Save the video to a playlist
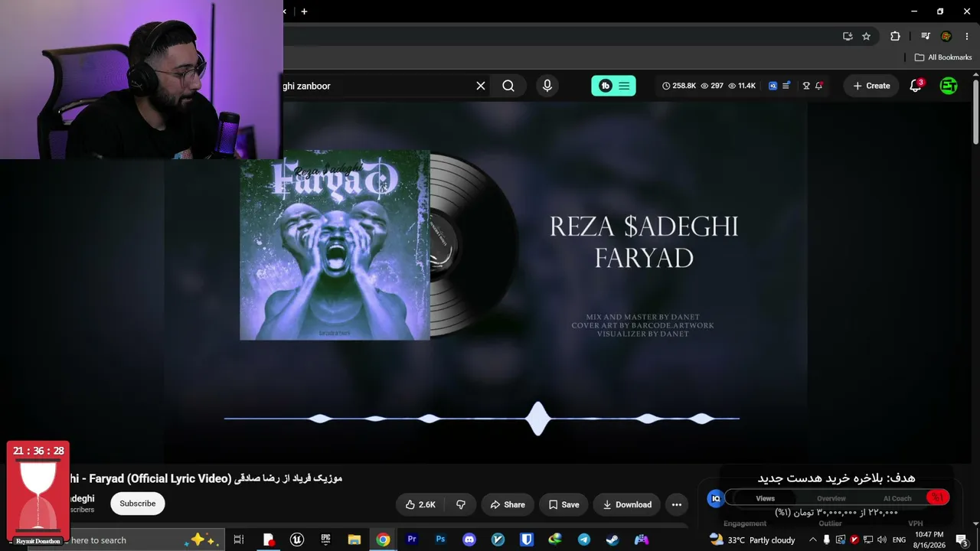 click(x=563, y=504)
